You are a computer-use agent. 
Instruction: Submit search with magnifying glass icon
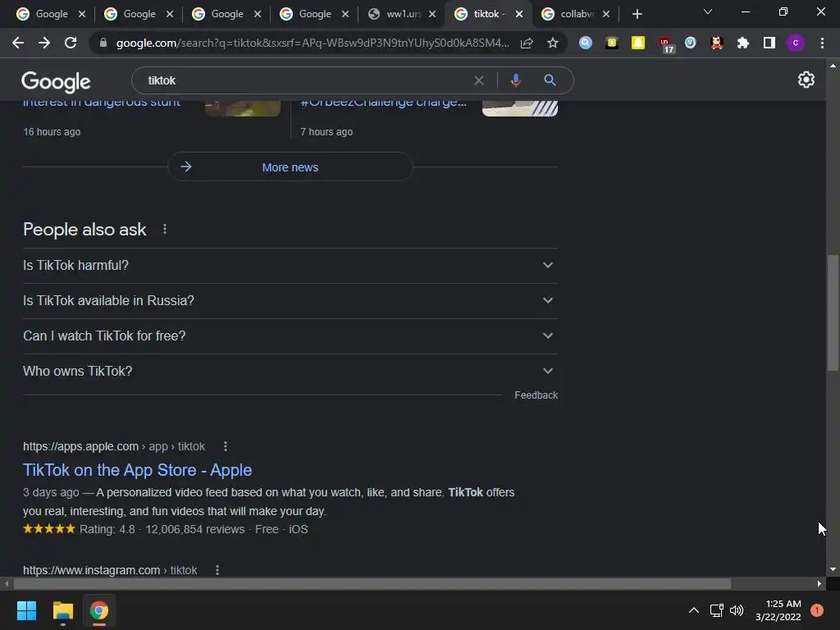(550, 80)
